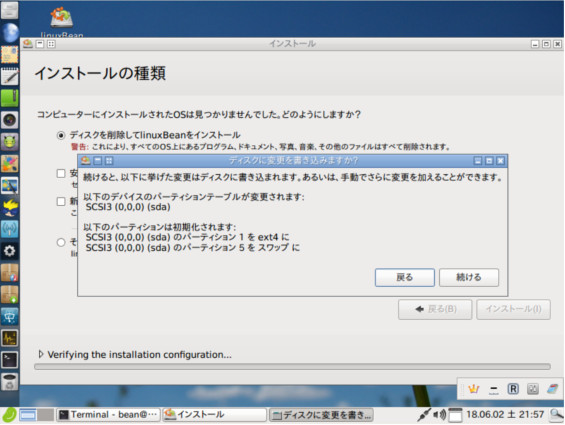Click the clipboard icon beside the clock
565x425 pixels.
455,415
